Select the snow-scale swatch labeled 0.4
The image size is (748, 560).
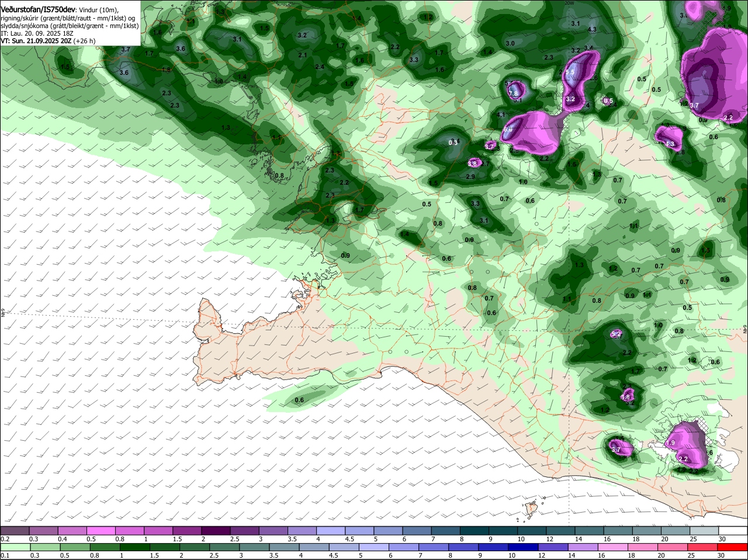[x=72, y=530]
